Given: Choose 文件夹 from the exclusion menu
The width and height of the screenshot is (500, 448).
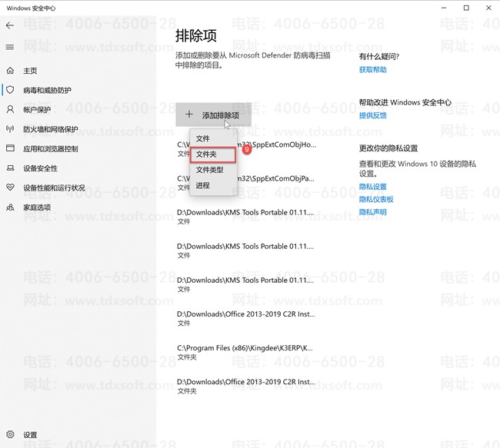Looking at the screenshot, I should pyautogui.click(x=206, y=154).
